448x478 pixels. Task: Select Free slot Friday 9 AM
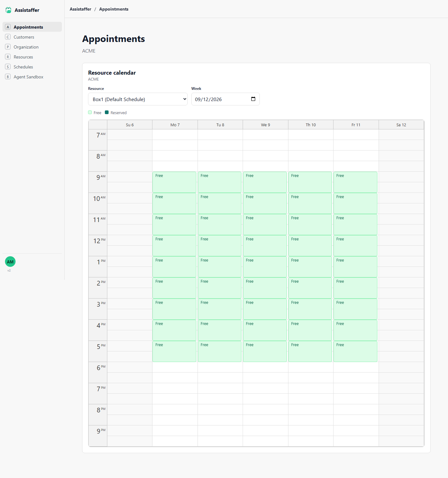(x=355, y=182)
